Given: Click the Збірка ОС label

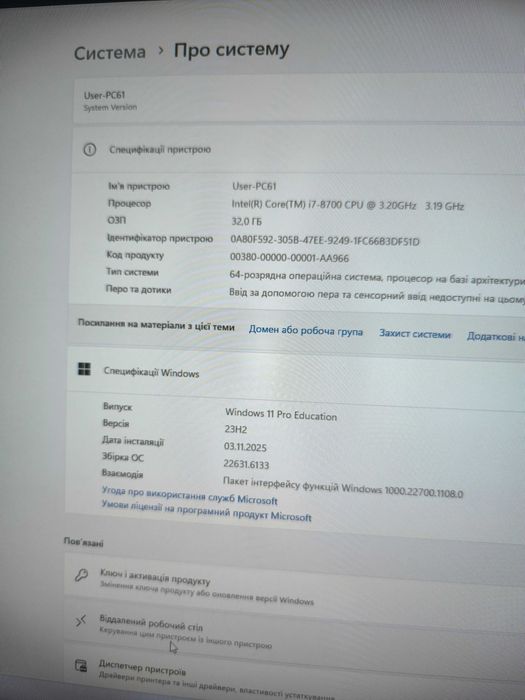Looking at the screenshot, I should click(x=123, y=458).
